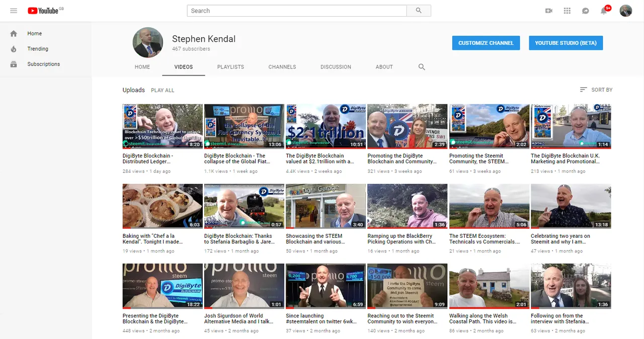Open the notifications bell

604,11
